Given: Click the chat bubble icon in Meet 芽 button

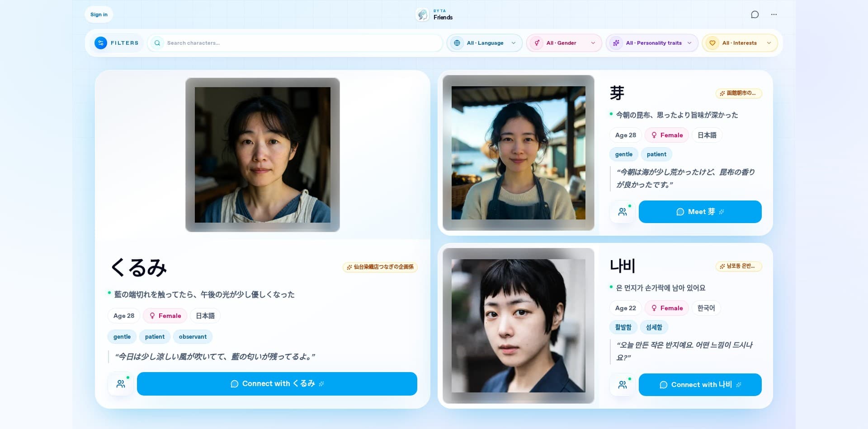Looking at the screenshot, I should (x=680, y=212).
